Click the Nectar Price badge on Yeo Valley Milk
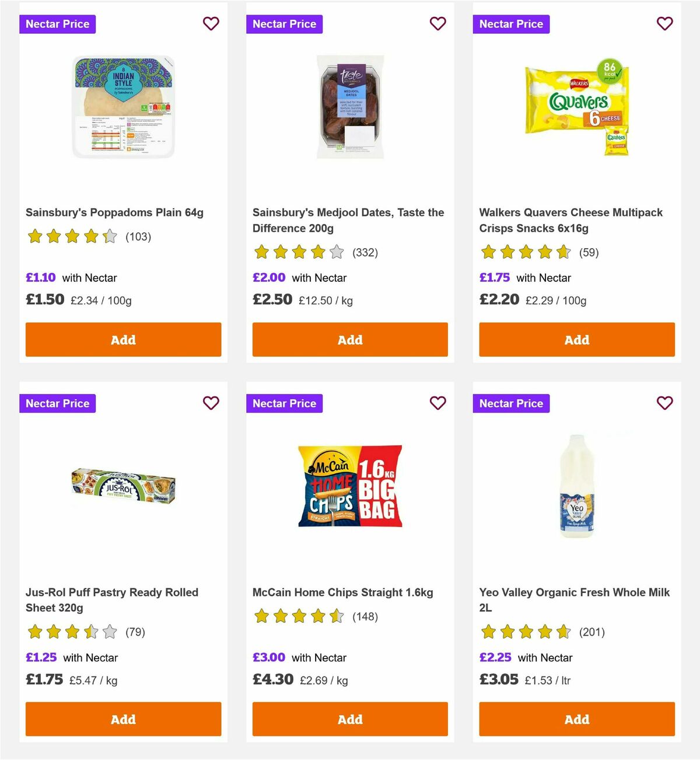Viewport: 700px width, 760px height. [x=511, y=403]
